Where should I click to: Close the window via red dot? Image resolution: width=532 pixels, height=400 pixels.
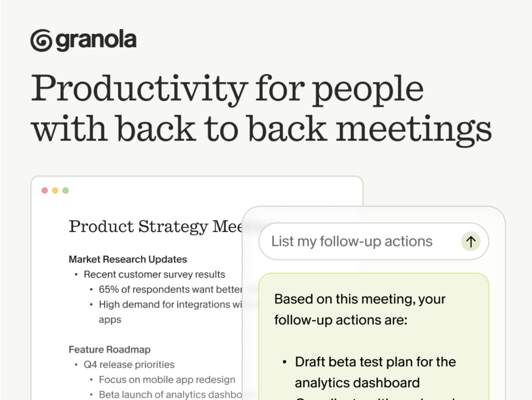45,190
